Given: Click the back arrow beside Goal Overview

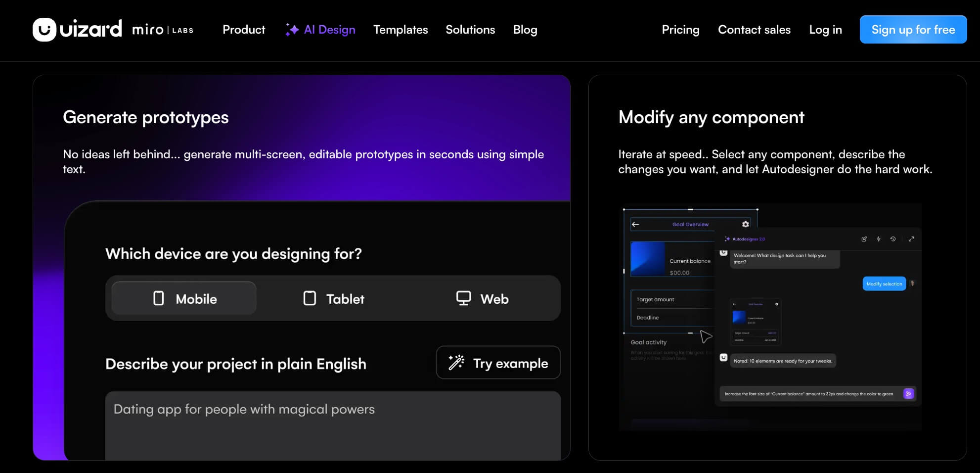Looking at the screenshot, I should coord(636,224).
